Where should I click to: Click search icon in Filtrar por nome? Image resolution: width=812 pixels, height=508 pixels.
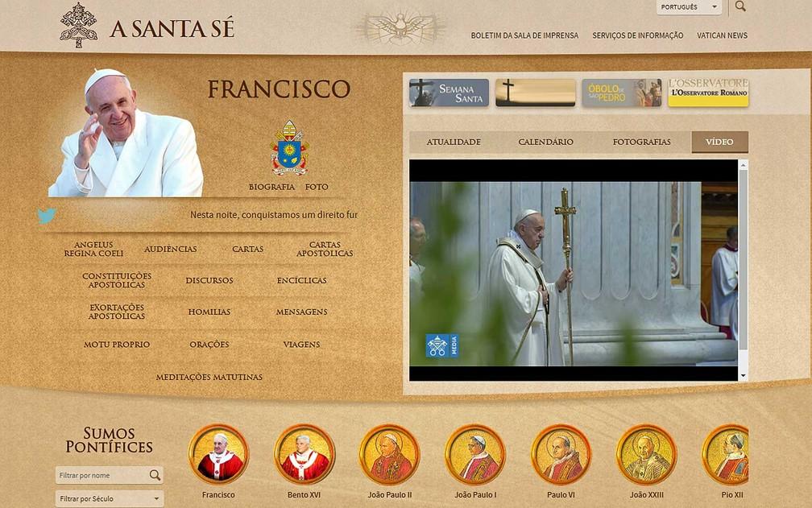pyautogui.click(x=155, y=475)
